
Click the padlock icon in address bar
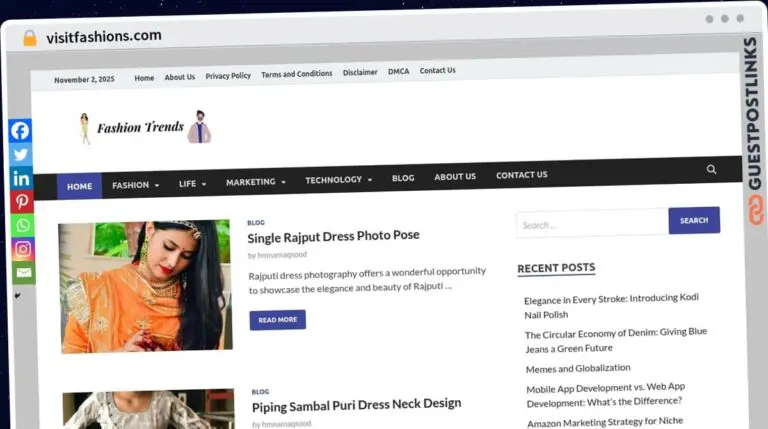click(29, 38)
